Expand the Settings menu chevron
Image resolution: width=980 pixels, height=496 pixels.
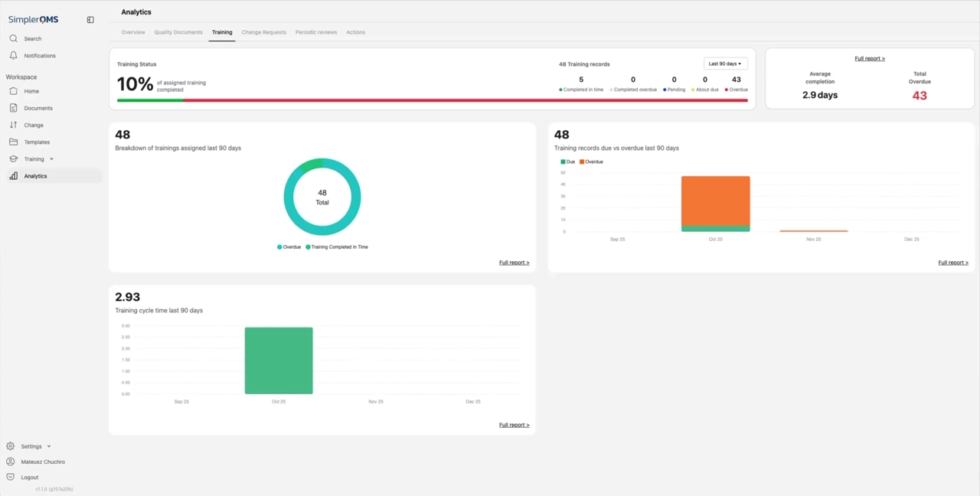(49, 446)
